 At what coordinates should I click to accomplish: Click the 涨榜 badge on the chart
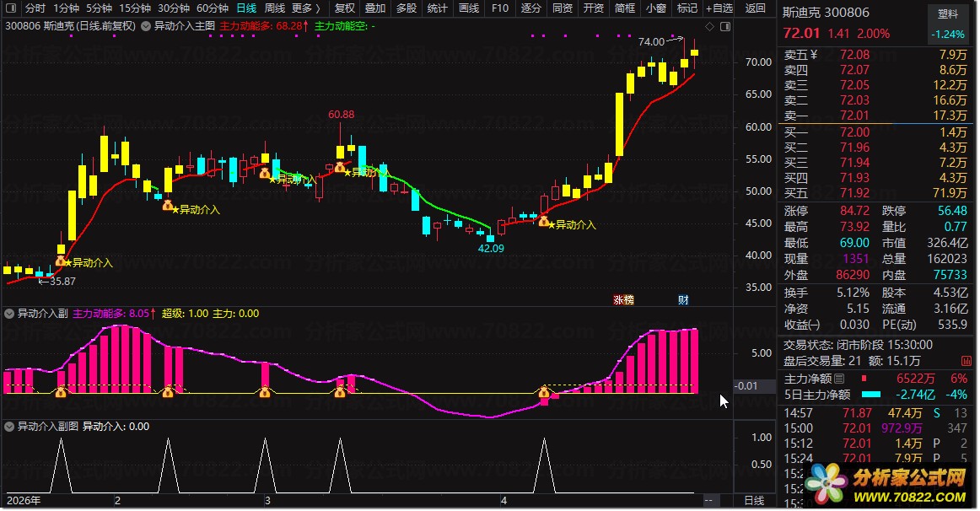coord(623,299)
